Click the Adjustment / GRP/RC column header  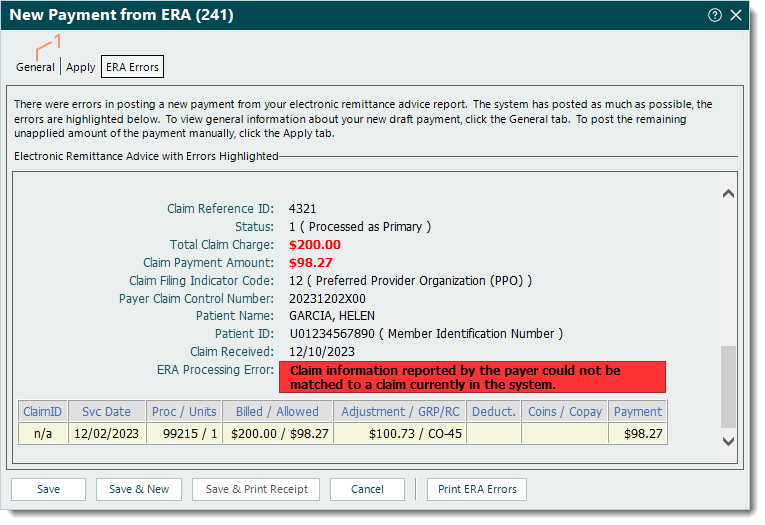pyautogui.click(x=399, y=411)
